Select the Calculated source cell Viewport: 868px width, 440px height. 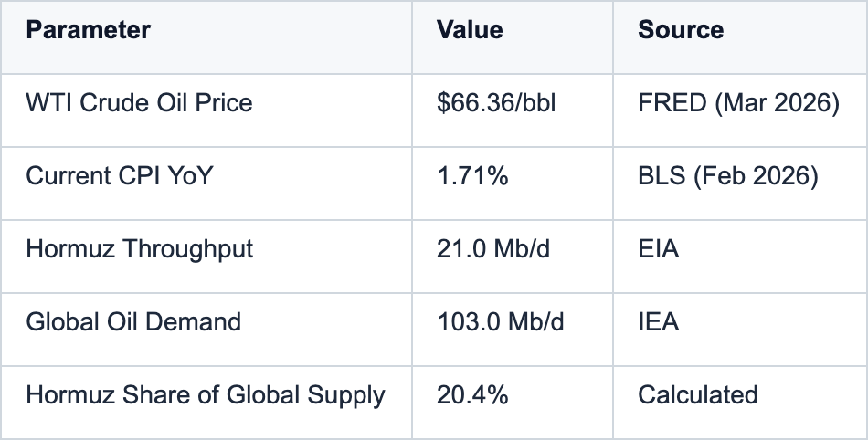pos(697,395)
